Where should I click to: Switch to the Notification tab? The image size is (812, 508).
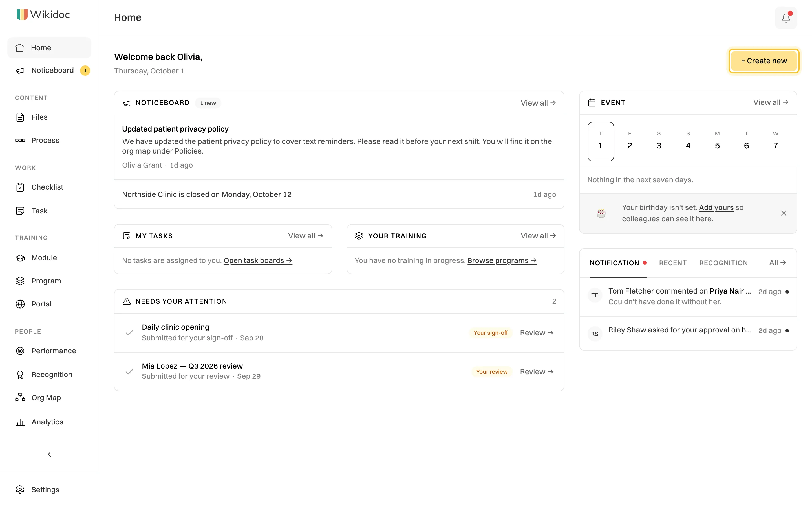click(618, 263)
